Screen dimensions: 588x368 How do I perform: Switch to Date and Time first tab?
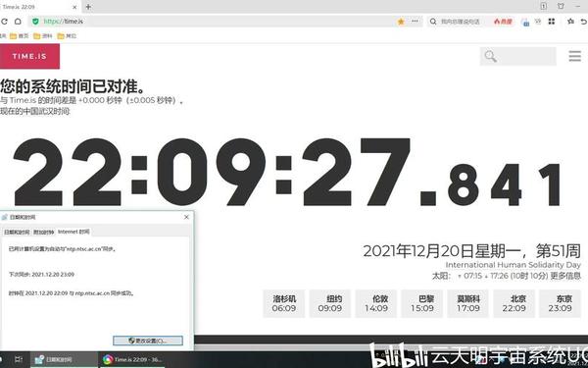pos(17,232)
